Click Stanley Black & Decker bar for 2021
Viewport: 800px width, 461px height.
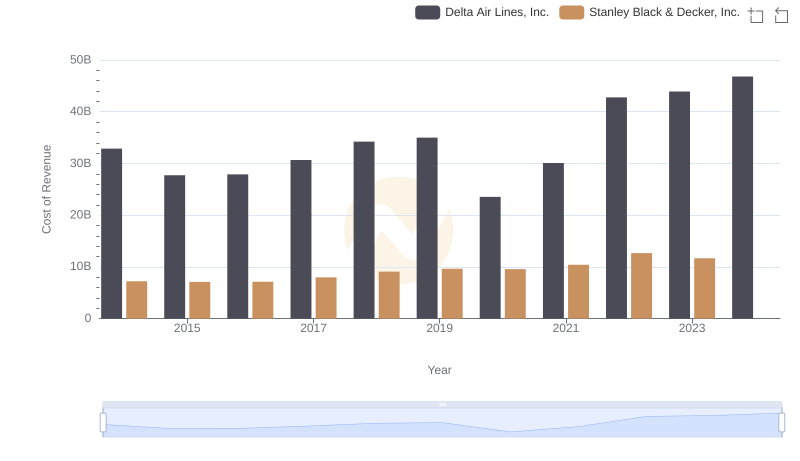[579, 292]
